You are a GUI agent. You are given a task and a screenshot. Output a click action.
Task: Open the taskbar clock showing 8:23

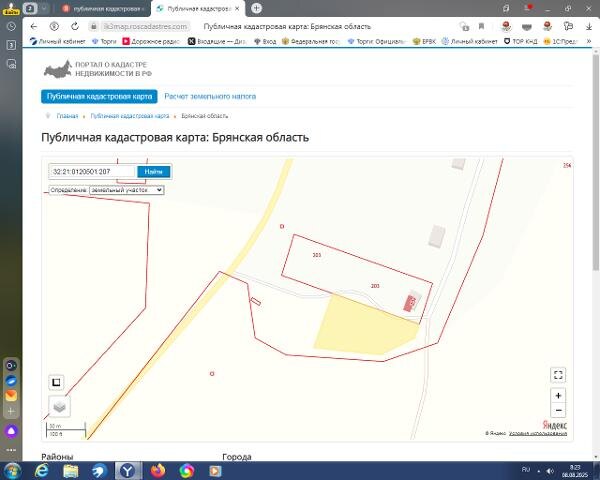click(575, 471)
